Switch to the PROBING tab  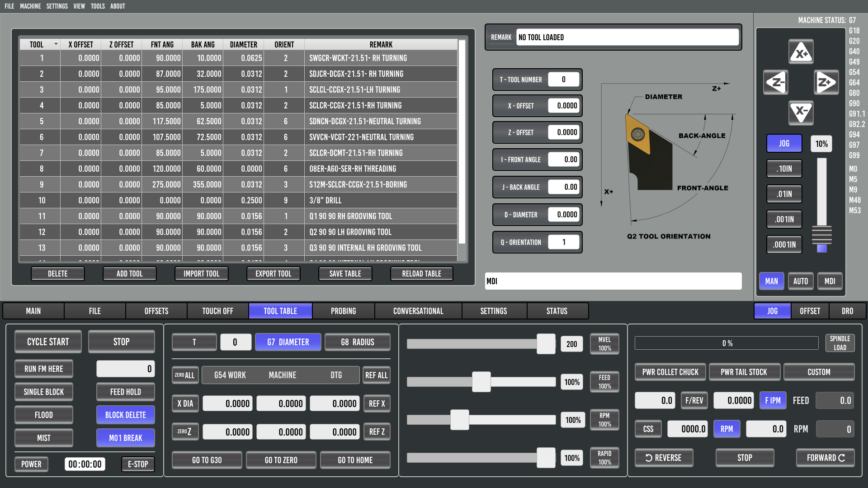click(343, 311)
